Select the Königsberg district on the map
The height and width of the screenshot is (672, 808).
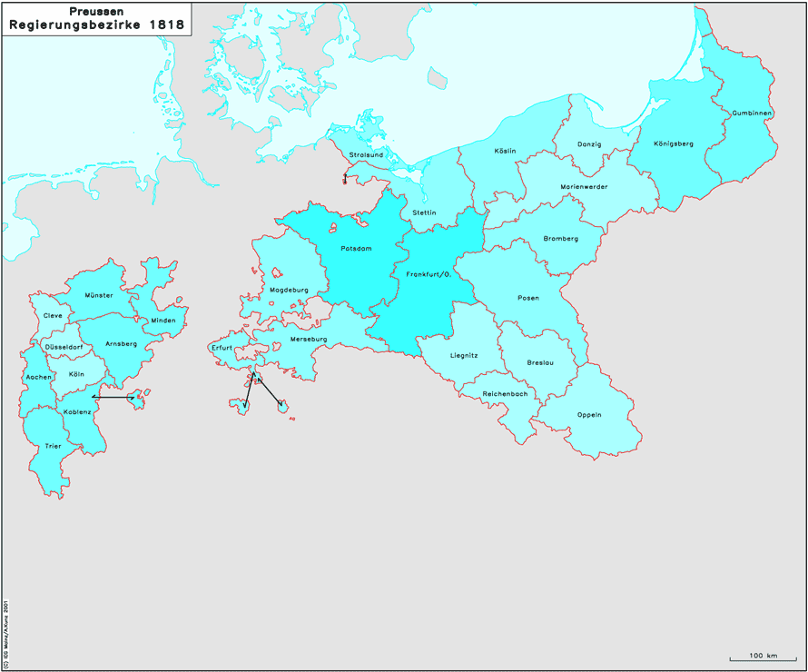(673, 143)
